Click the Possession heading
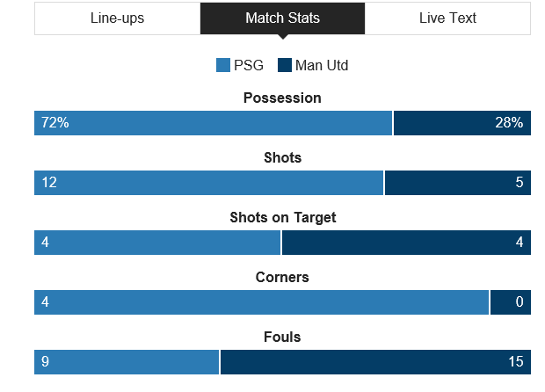Viewport: 545px width, 392px height. (x=282, y=98)
